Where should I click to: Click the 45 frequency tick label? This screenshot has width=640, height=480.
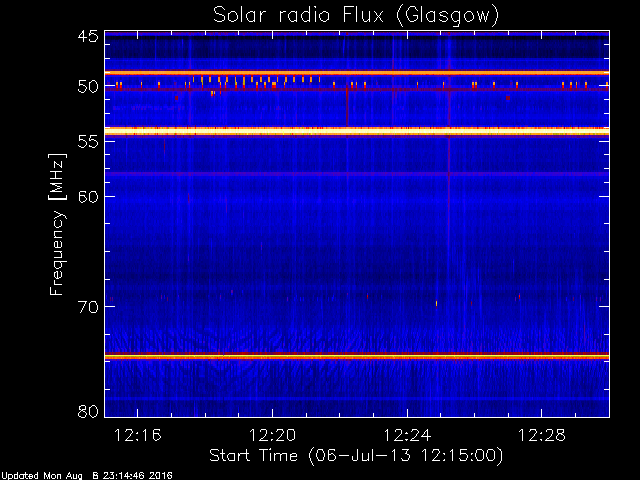coord(88,37)
